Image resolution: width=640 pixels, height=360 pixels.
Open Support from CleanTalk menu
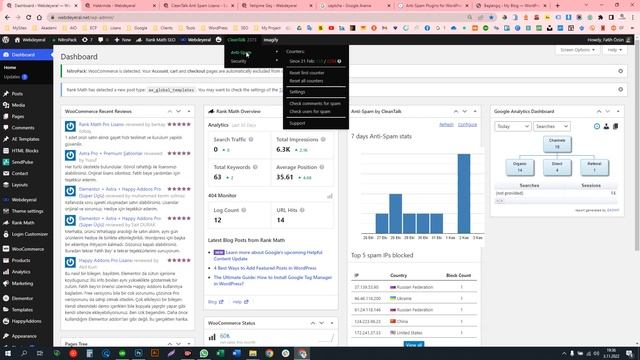[x=297, y=123]
